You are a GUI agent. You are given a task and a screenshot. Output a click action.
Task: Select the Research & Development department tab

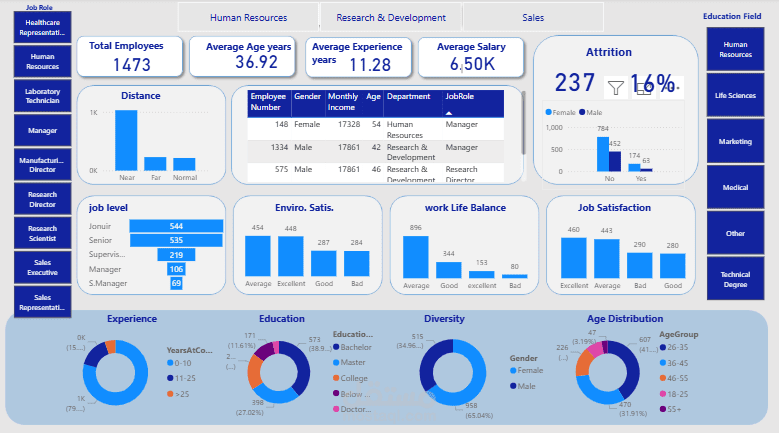[391, 17]
